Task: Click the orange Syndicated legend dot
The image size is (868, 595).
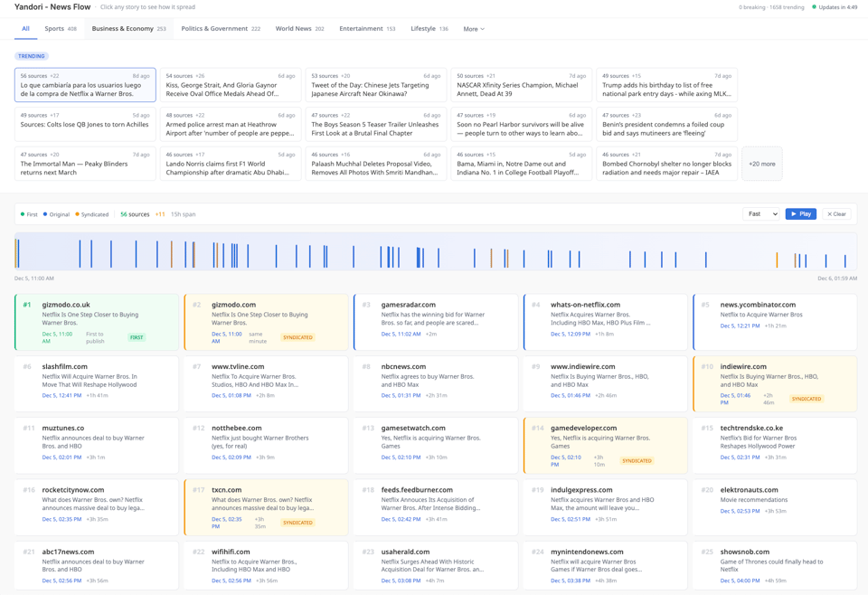Action: tap(77, 214)
